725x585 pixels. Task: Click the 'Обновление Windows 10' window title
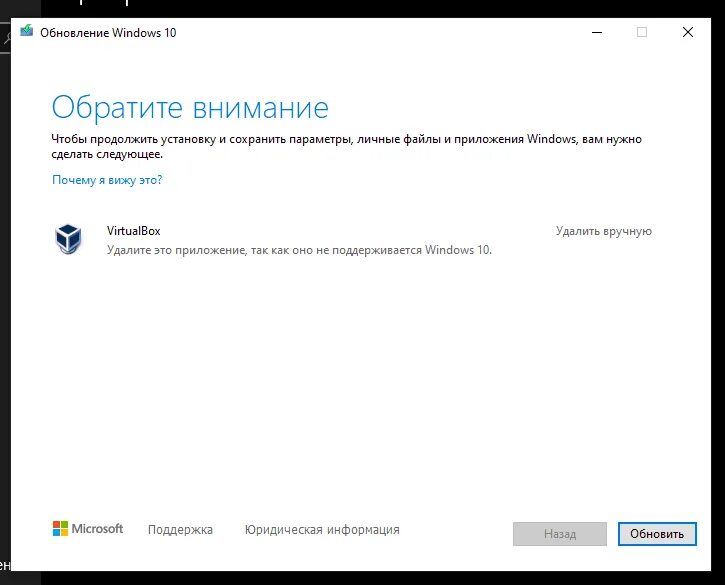[x=108, y=33]
